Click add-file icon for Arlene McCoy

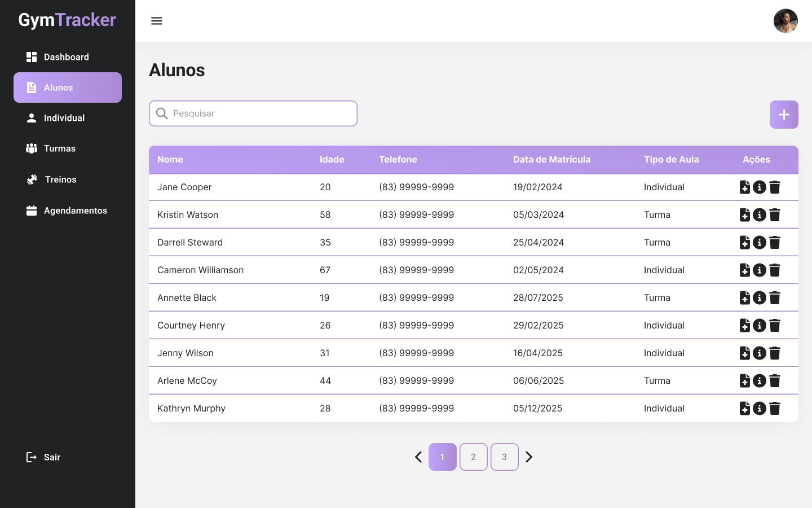[x=745, y=381]
